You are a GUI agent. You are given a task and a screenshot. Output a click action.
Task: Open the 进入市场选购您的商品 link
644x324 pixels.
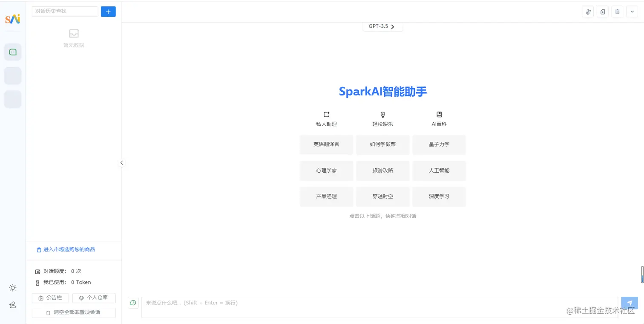coord(66,249)
